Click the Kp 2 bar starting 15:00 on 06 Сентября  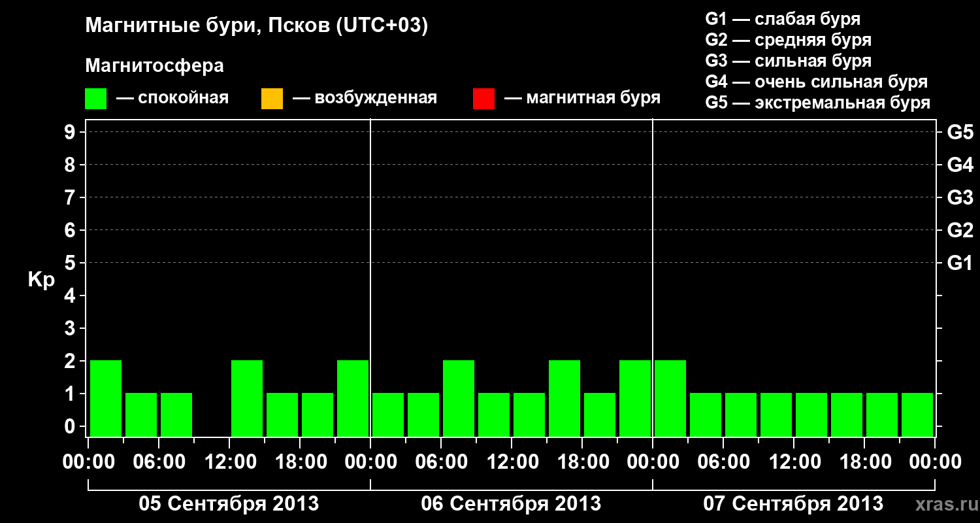(564, 398)
